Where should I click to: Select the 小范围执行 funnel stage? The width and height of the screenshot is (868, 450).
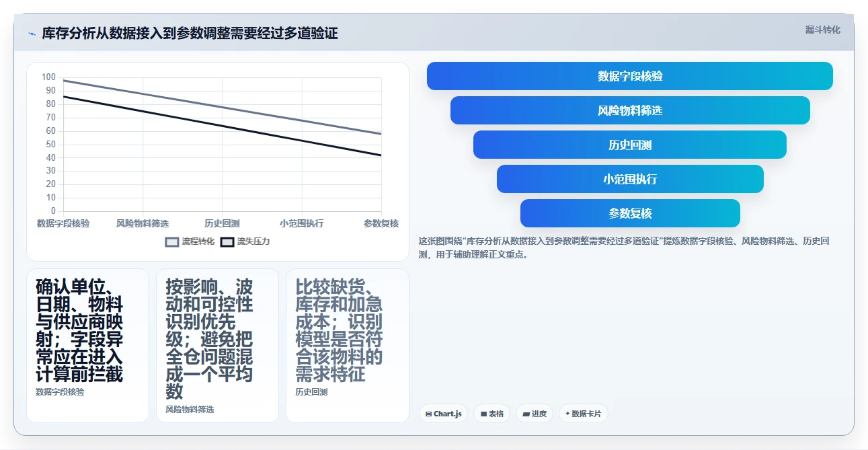click(630, 179)
